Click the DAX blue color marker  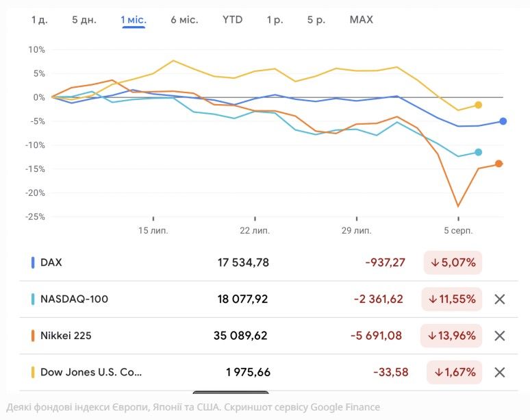tap(33, 262)
